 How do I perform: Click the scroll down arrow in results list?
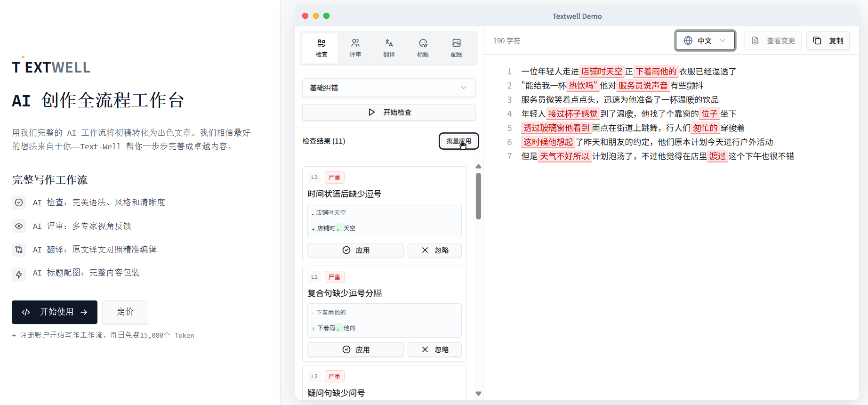click(478, 394)
